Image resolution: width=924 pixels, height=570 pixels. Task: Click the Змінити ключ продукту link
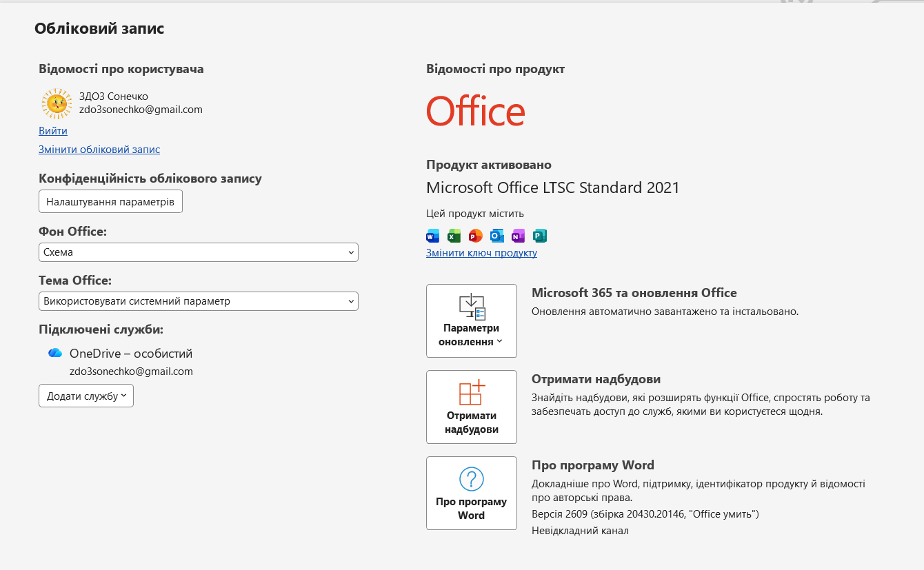pyautogui.click(x=481, y=252)
